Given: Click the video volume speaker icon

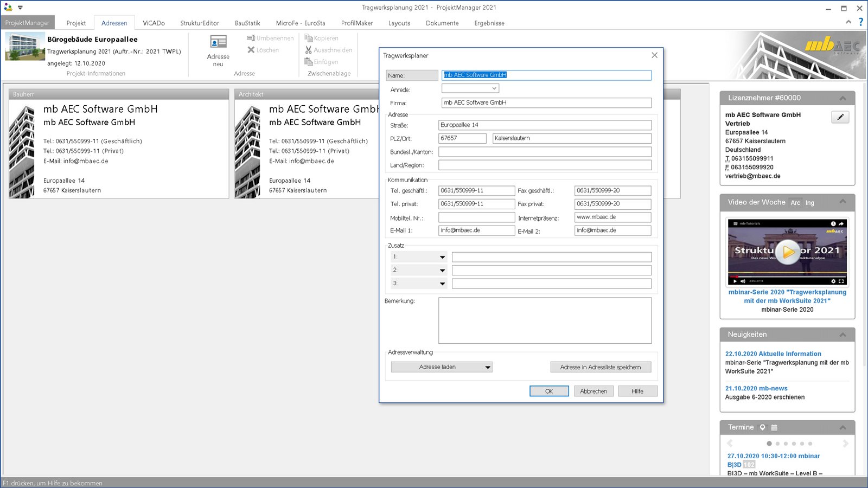Looking at the screenshot, I should pyautogui.click(x=743, y=281).
